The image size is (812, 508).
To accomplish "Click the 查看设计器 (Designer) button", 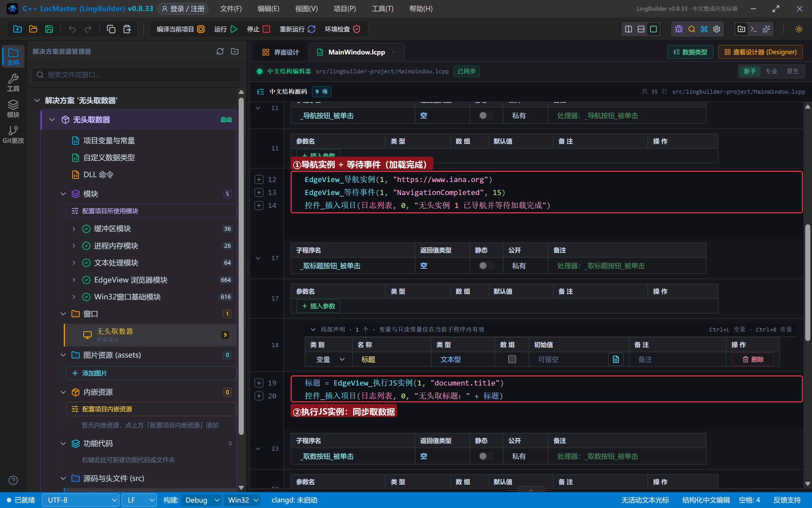I will (760, 52).
